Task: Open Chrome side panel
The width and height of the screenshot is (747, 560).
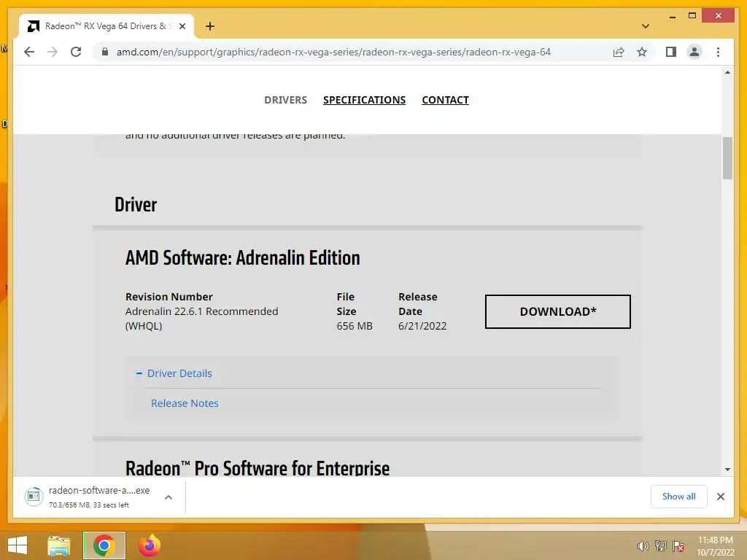Action: point(671,52)
